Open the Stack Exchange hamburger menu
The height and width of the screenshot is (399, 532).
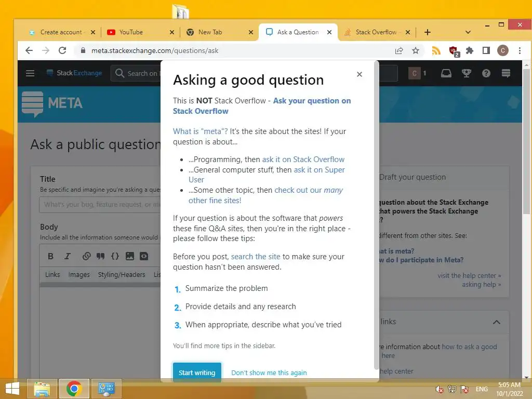pyautogui.click(x=30, y=73)
